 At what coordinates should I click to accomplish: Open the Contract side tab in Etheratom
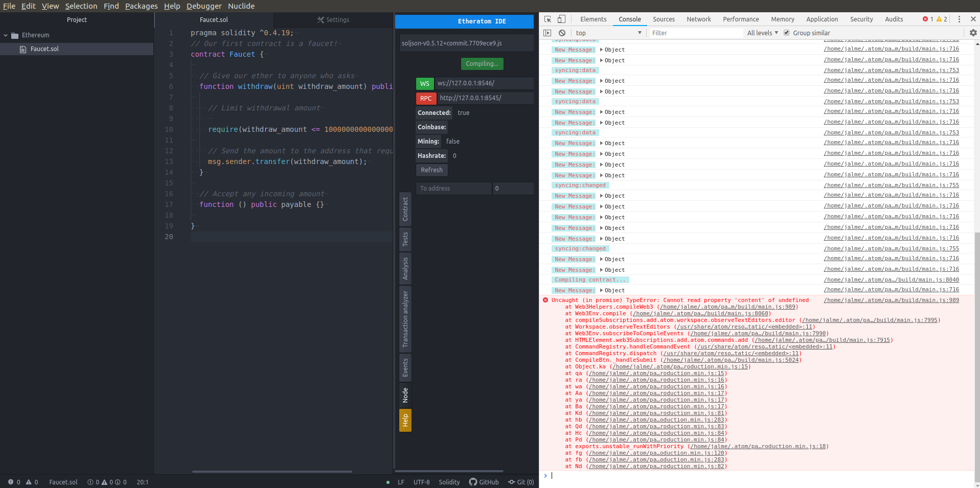point(405,209)
